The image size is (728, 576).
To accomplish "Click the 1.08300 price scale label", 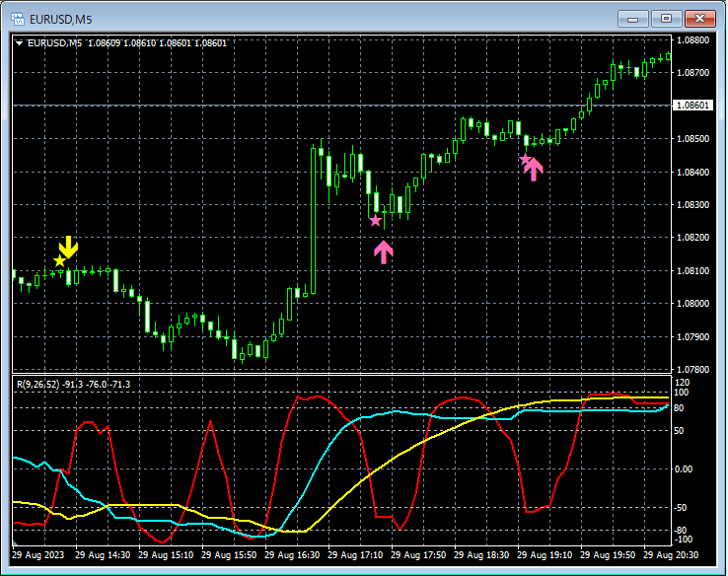I will click(693, 205).
